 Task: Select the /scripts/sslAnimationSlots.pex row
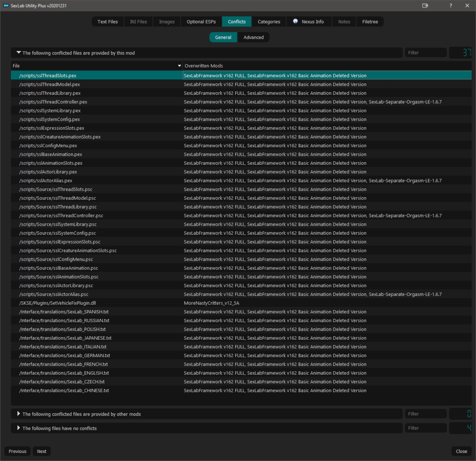(241, 163)
